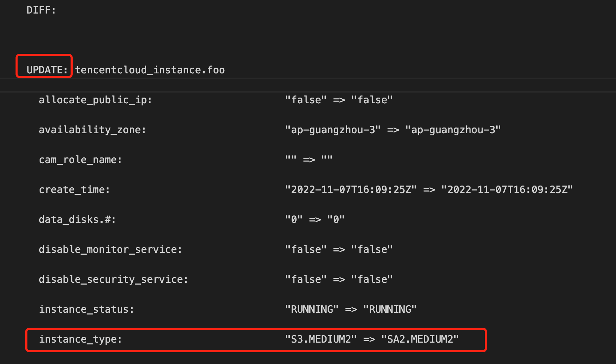Click the empty "" => "" value
The height and width of the screenshot is (364, 616).
coord(309,159)
